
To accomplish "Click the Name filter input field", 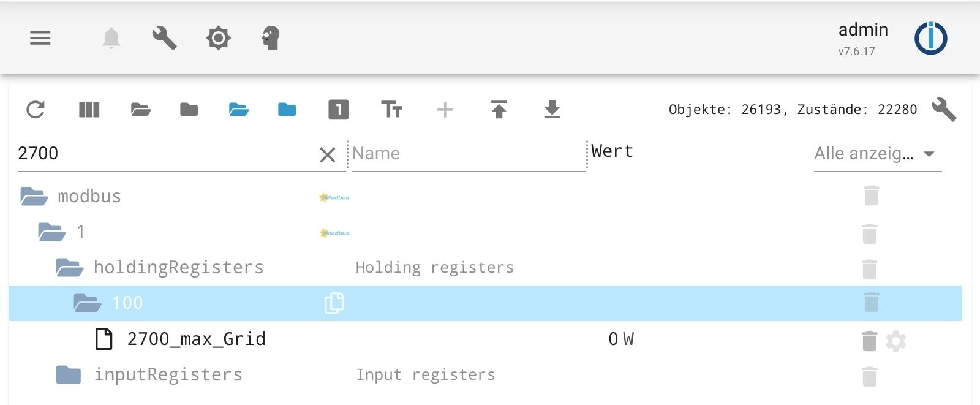I will coord(468,154).
